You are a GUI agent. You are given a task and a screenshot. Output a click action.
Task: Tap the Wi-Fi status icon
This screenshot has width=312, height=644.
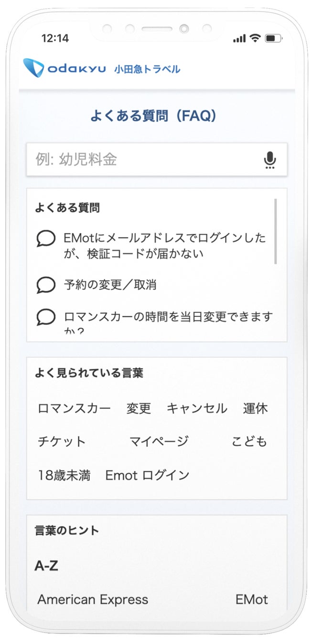point(255,38)
